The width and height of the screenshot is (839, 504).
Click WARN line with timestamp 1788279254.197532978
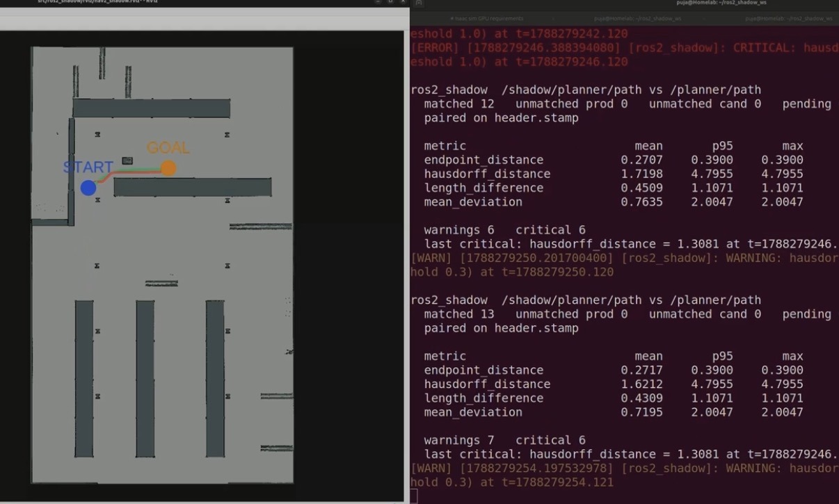coord(624,469)
